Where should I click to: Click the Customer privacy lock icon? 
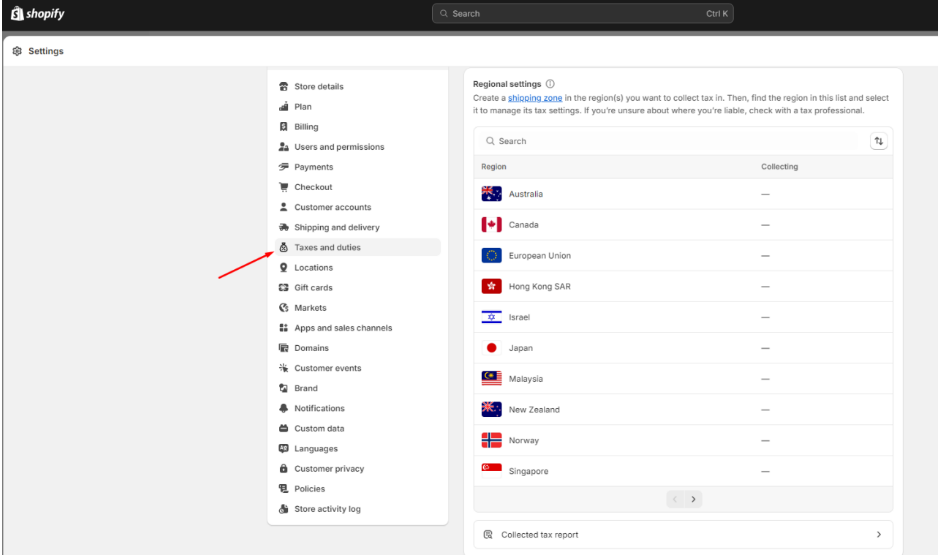coord(284,469)
